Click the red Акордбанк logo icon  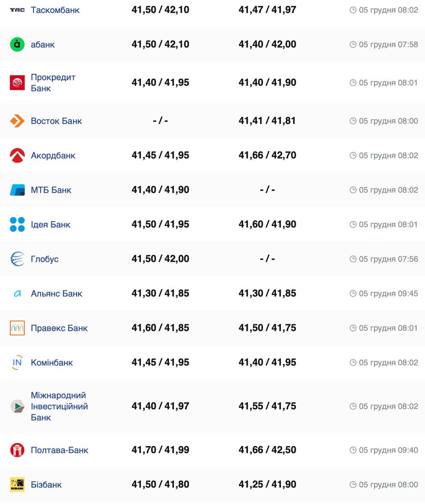pyautogui.click(x=17, y=156)
